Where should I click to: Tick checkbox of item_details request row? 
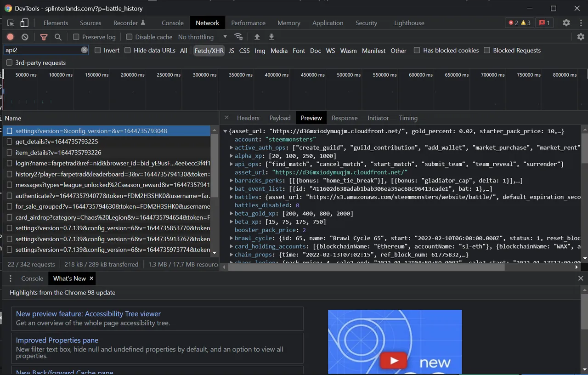[x=9, y=152]
